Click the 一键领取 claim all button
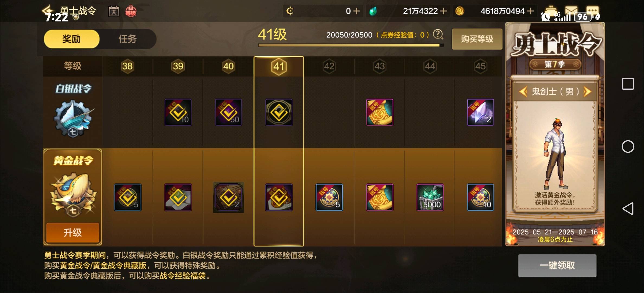The image size is (644, 293). [x=557, y=265]
